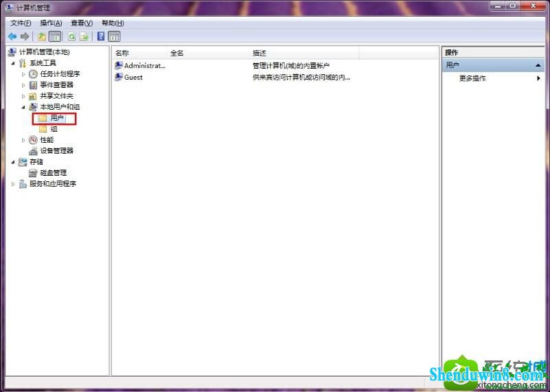Click the 组 folder icon in tree
The height and width of the screenshot is (392, 550).
tap(43, 129)
